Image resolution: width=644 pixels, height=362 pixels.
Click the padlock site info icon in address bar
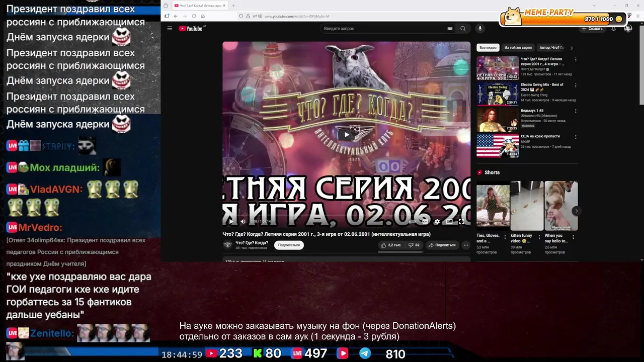[248, 16]
